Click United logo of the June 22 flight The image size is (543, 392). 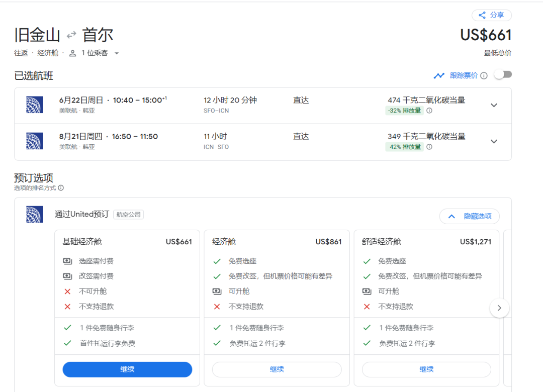pos(35,105)
